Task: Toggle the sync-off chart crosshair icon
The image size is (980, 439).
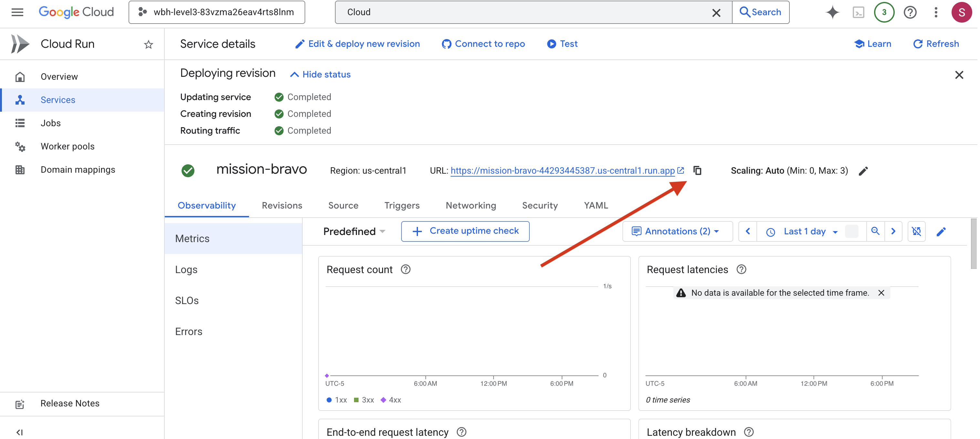Action: click(916, 231)
